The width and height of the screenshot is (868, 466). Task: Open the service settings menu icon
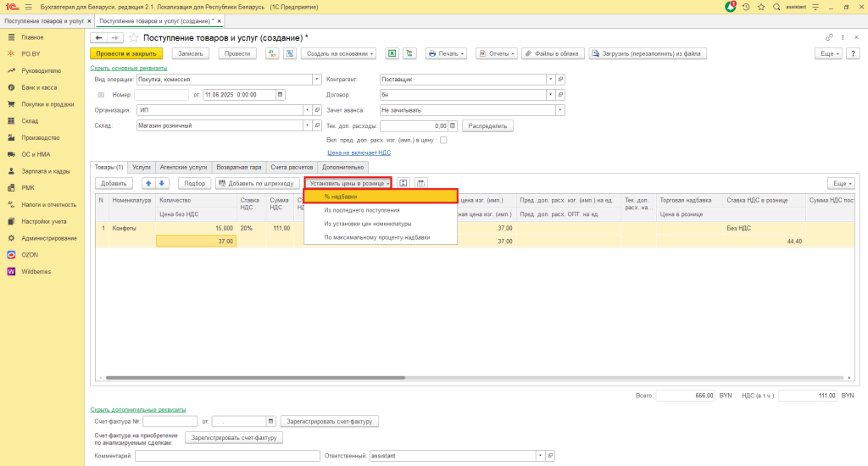(815, 7)
